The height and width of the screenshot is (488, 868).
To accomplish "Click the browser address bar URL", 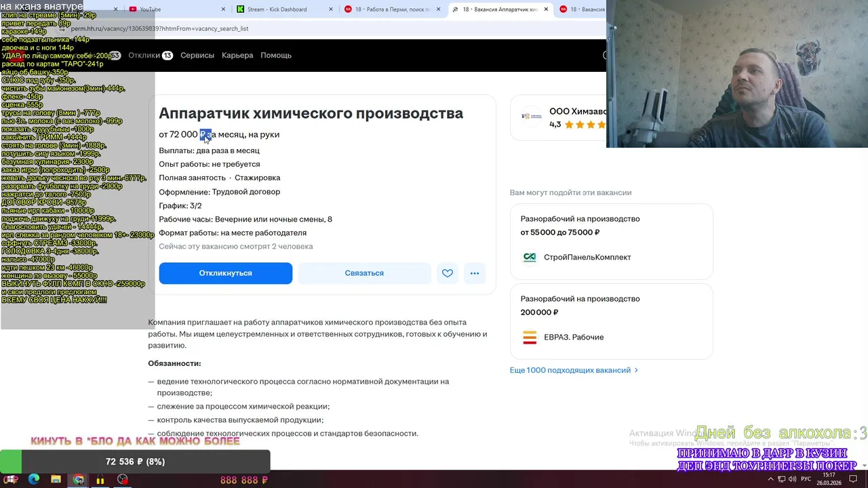I will [x=160, y=28].
